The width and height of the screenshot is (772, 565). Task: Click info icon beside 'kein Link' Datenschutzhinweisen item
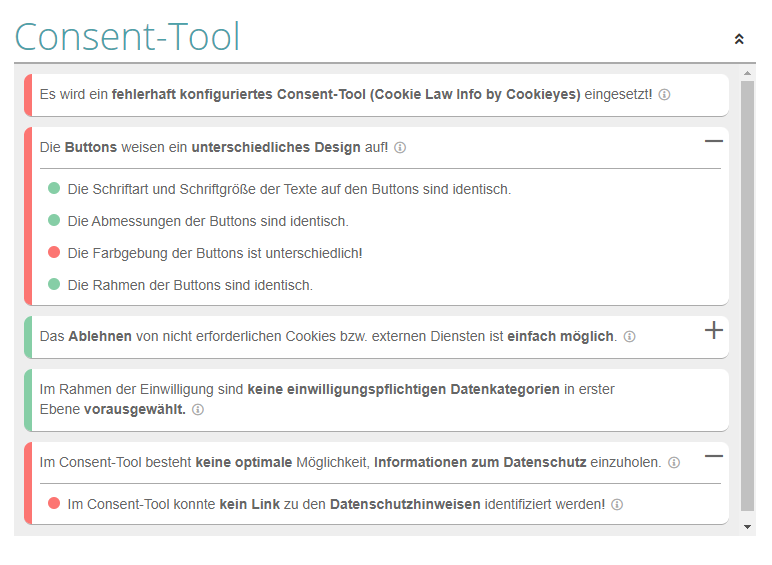pos(617,505)
